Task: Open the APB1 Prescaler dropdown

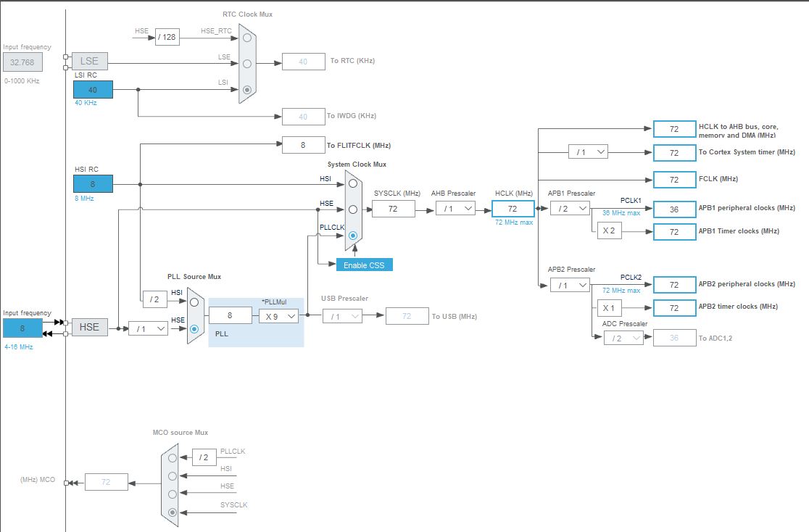Action: pos(570,209)
